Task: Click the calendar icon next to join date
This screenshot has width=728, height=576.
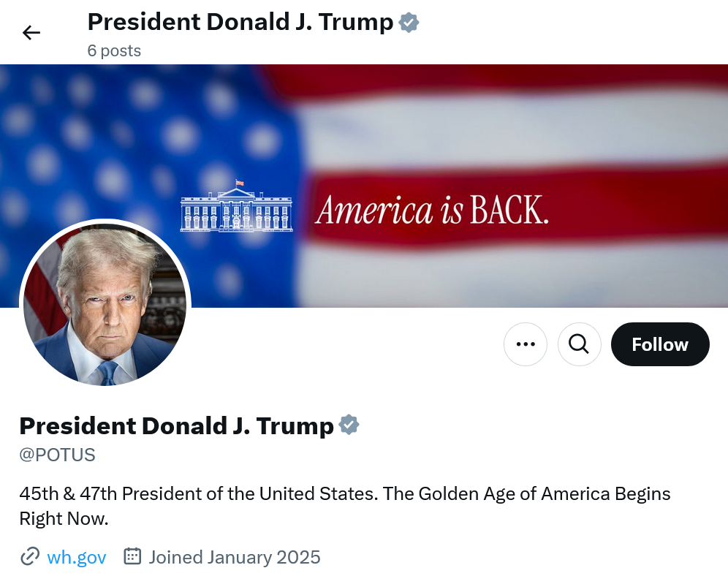Action: click(132, 557)
